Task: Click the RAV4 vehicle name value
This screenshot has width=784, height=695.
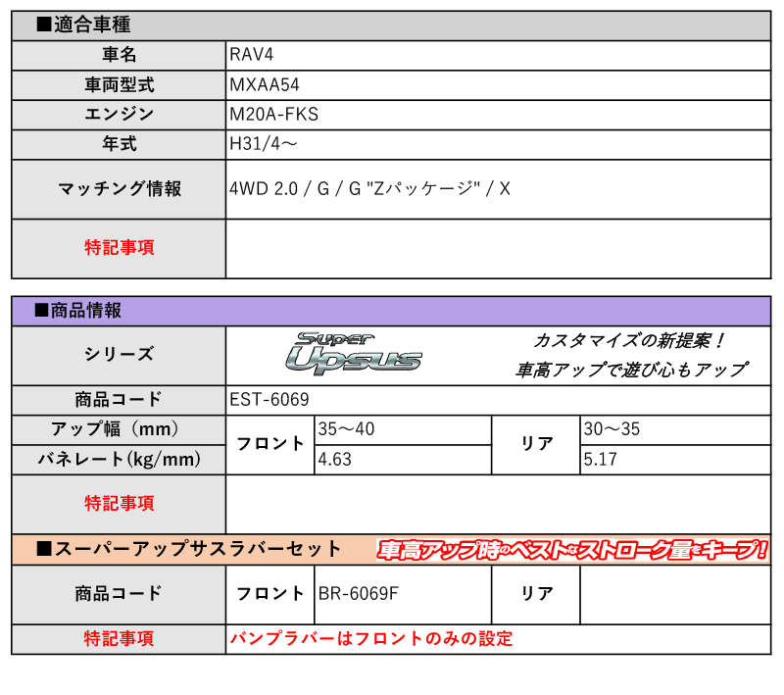Action: tap(252, 55)
